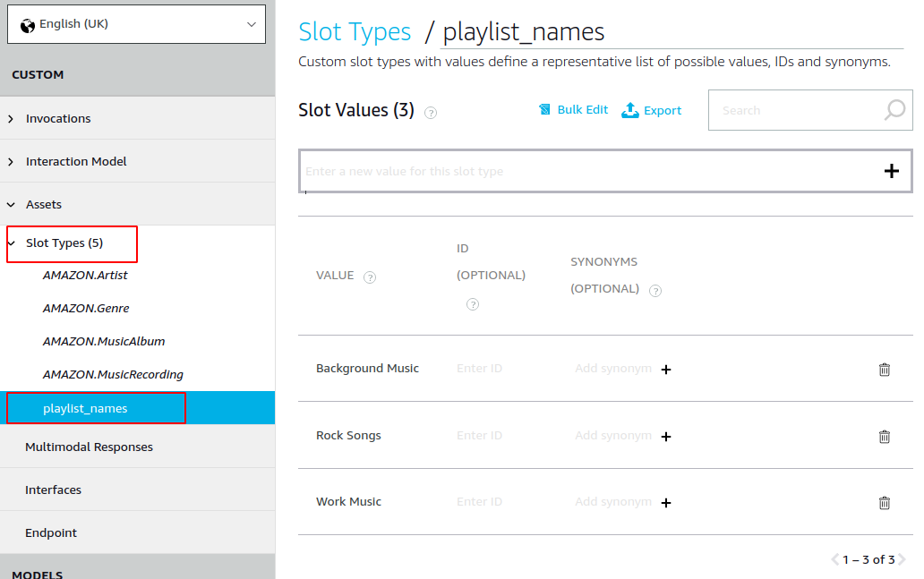The height and width of the screenshot is (579, 924).
Task: Remove Work Music using trash icon
Action: [884, 503]
